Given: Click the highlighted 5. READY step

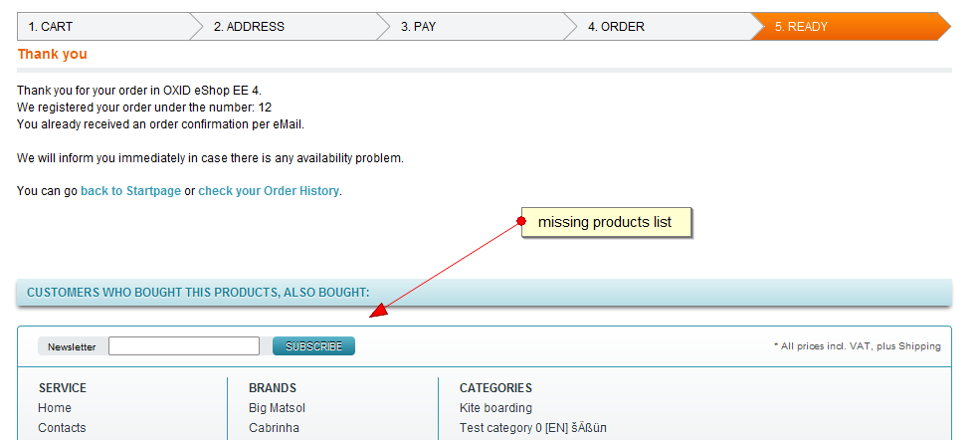Looking at the screenshot, I should click(802, 27).
